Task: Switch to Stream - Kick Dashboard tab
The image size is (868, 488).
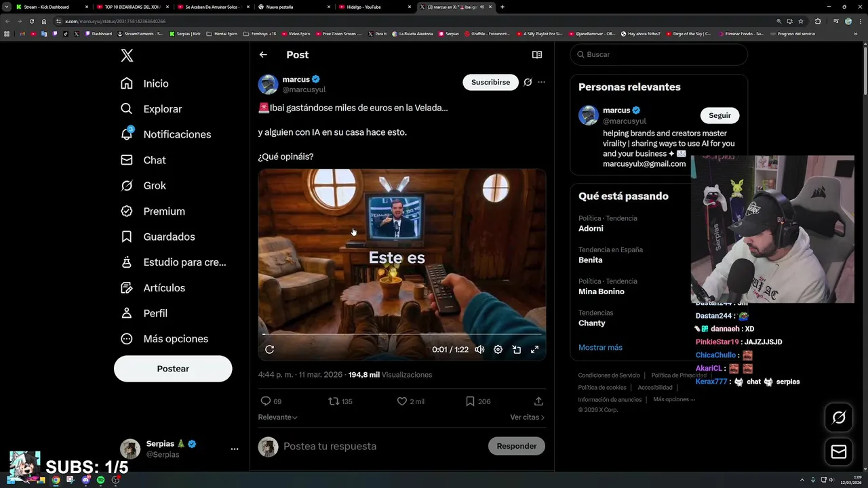Action: pos(52,7)
